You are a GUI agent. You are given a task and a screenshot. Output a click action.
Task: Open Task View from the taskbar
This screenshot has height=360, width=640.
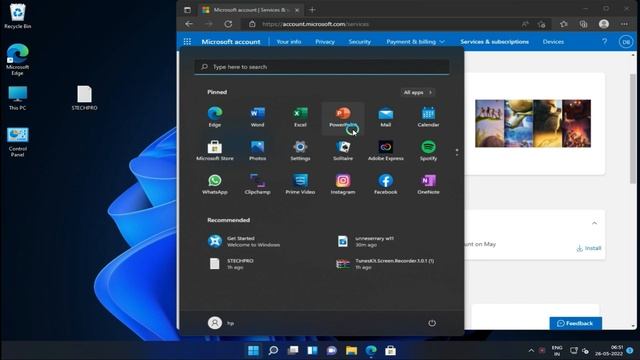pos(293,350)
